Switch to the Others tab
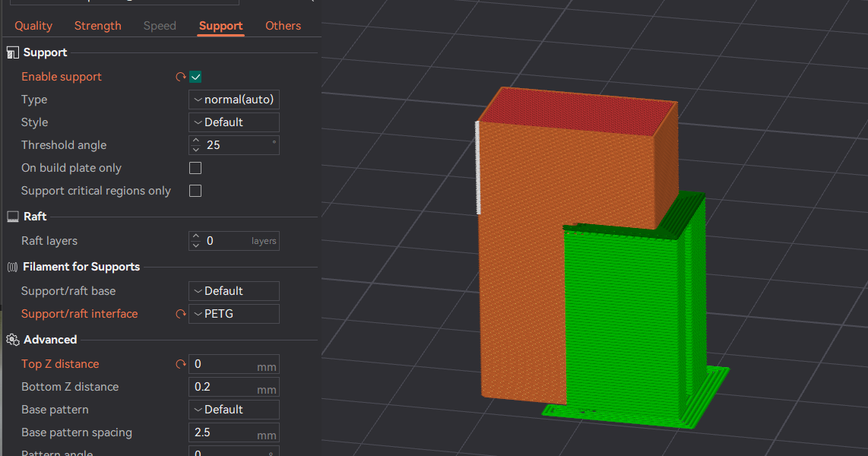Screen dimensions: 868x456 coord(283,25)
